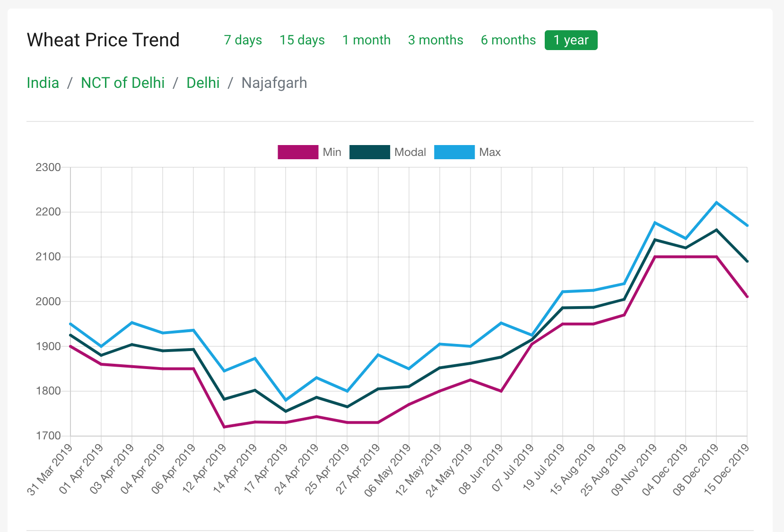The width and height of the screenshot is (784, 532).
Task: Click the 2000 y-axis label
Action: pyautogui.click(x=48, y=301)
